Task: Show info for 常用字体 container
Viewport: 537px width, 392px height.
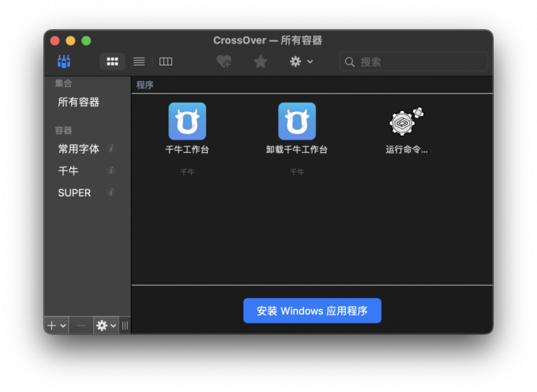Action: pos(111,148)
